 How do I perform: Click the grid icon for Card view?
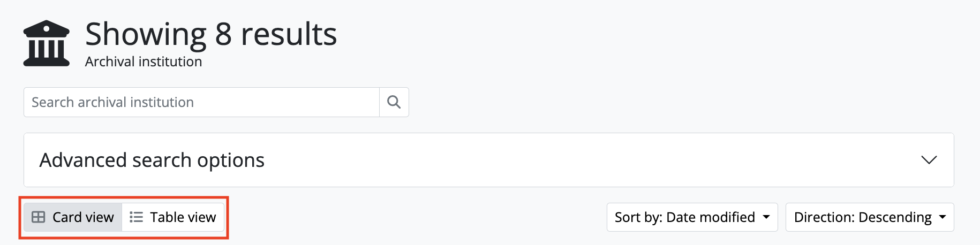[39, 217]
